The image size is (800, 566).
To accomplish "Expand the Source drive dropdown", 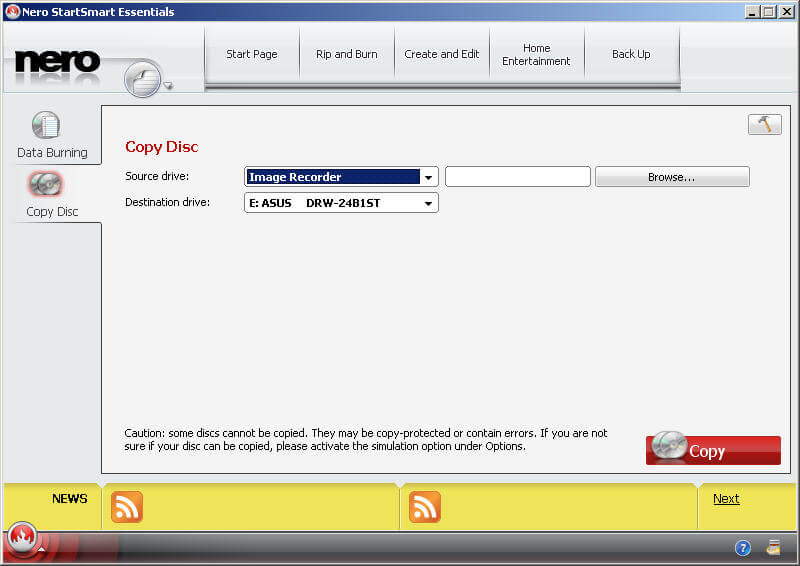I will 428,177.
